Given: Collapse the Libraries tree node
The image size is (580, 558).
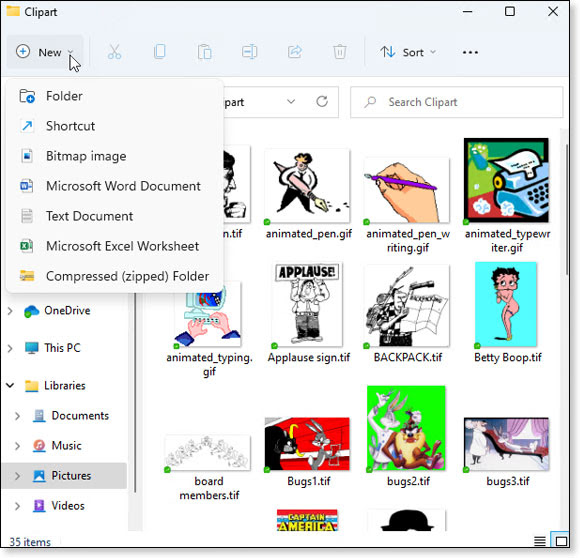Looking at the screenshot, I should tap(10, 386).
